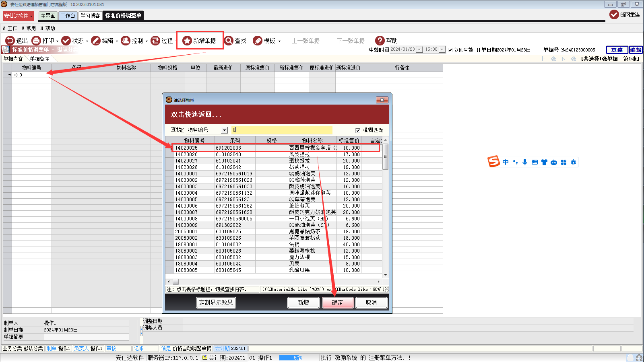This screenshot has height=362, width=644.
Task: Click the 打印 print icon
Action: (x=36, y=41)
